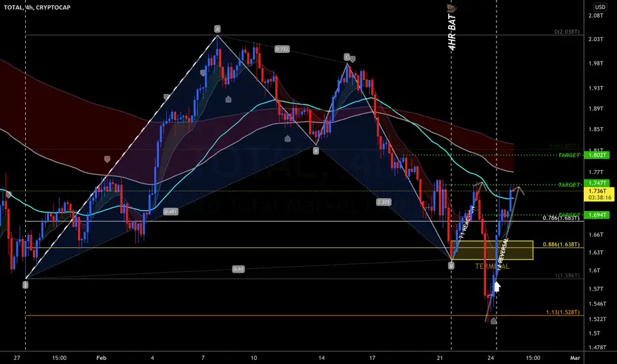Click 1.77T on the price axis
617x364 pixels.
[x=596, y=172]
